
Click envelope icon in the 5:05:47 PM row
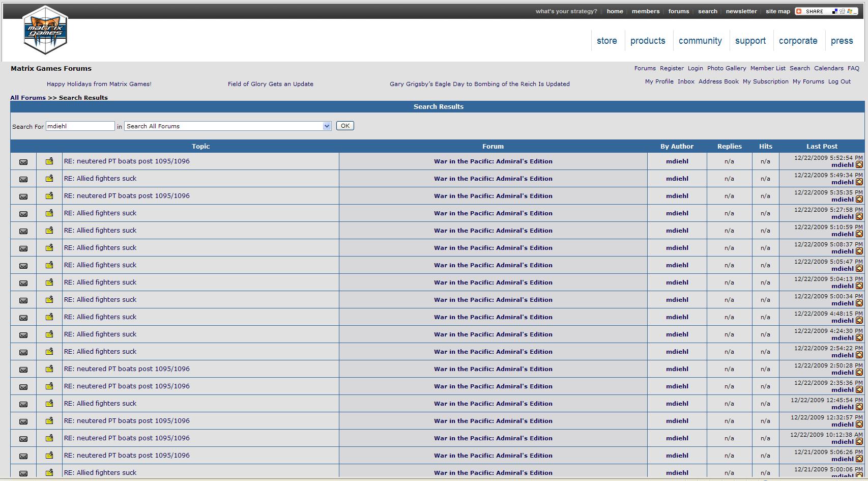point(23,266)
